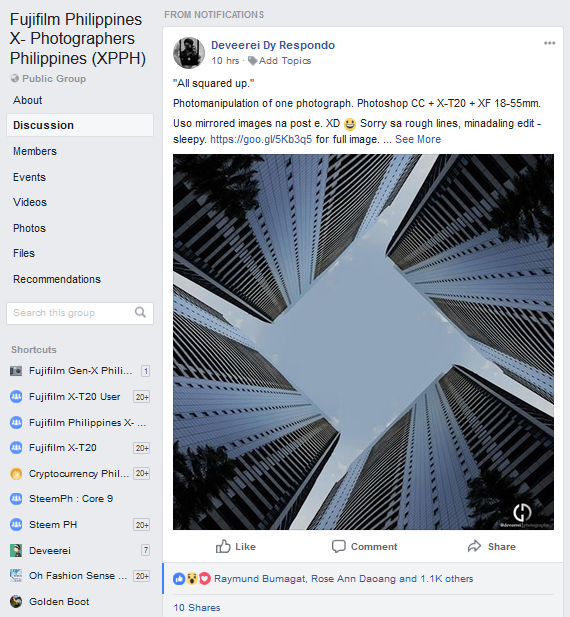Image resolution: width=570 pixels, height=617 pixels.
Task: Click the Like reaction icon under post
Action: pyautogui.click(x=179, y=578)
